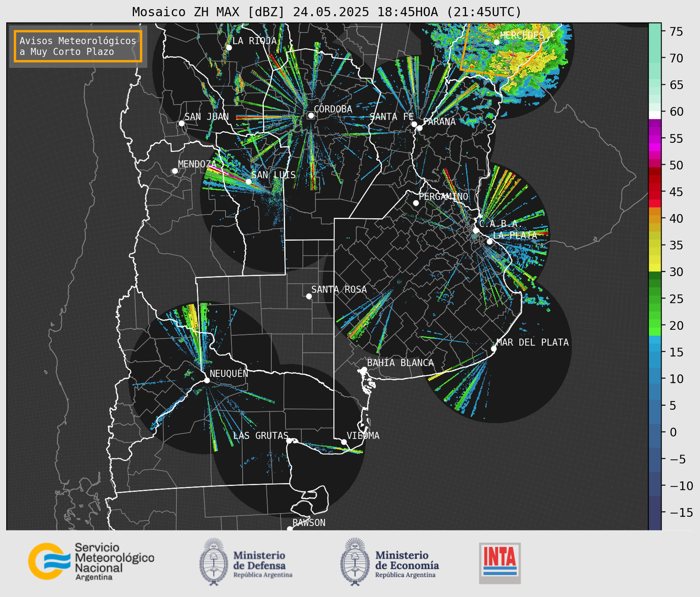The height and width of the screenshot is (597, 700).
Task: Click the Ministerio de Defensa emblem
Action: click(214, 562)
